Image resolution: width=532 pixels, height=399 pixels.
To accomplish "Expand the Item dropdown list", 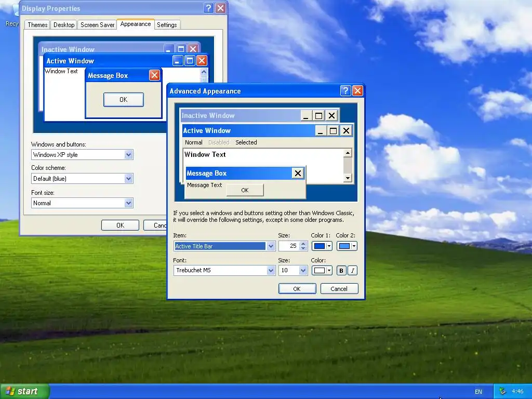I will point(271,246).
